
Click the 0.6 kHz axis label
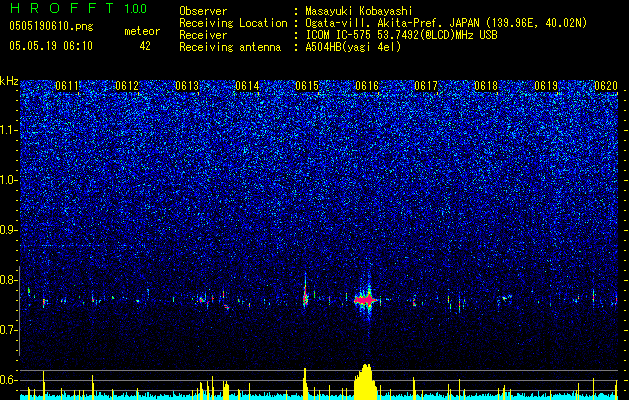(x=9, y=380)
